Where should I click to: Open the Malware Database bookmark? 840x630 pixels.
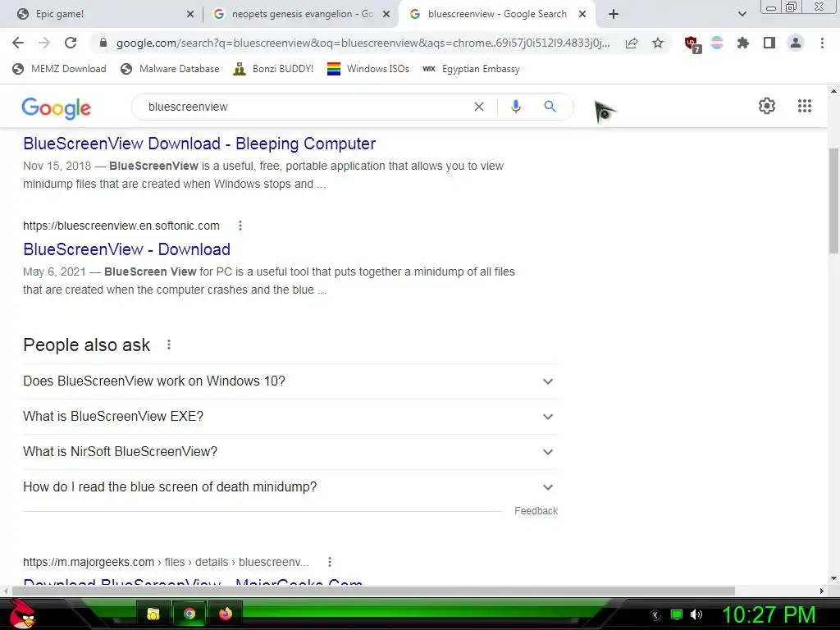pyautogui.click(x=170, y=69)
